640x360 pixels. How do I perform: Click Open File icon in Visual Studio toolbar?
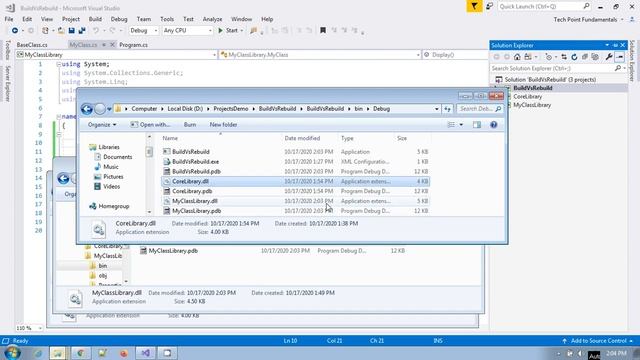click(61, 31)
